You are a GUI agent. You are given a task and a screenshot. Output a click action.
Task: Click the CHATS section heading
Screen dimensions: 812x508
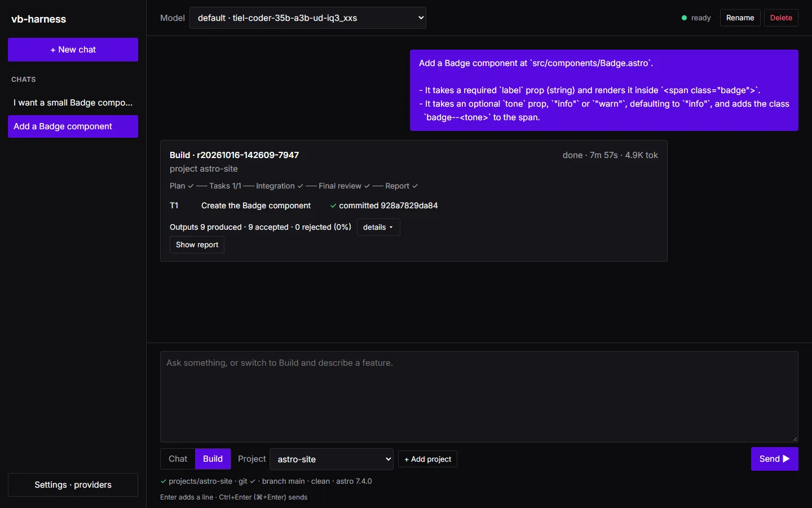click(x=24, y=80)
